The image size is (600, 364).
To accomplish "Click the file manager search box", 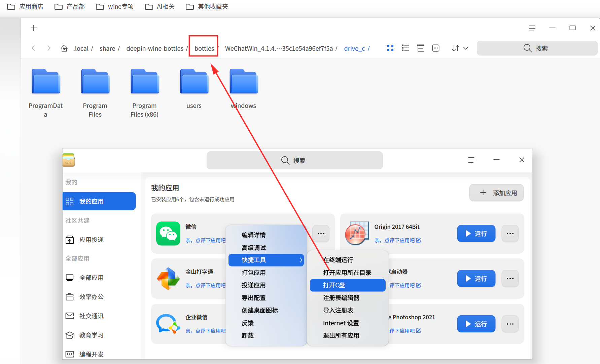I will point(537,48).
